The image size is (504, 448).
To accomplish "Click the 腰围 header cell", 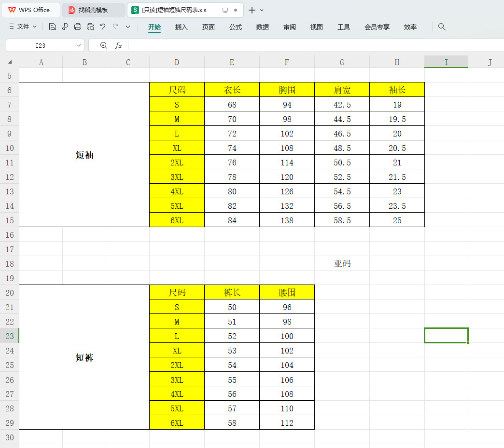I will coord(287,292).
